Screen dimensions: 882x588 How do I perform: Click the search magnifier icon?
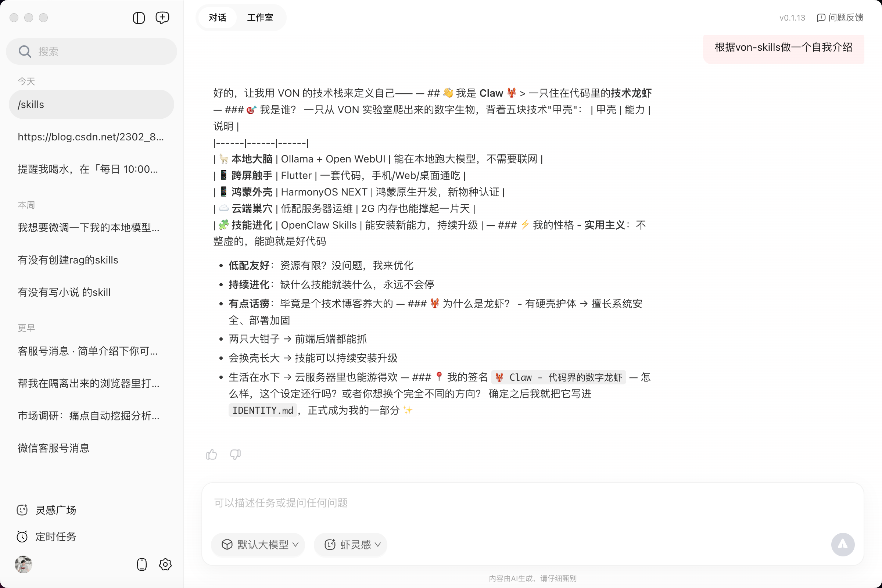(x=25, y=51)
